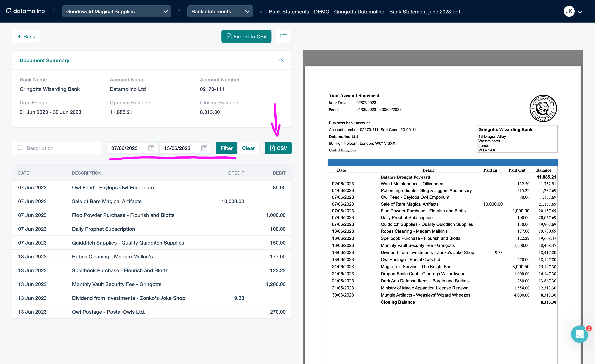Click the search magnifier icon in Description field
The height and width of the screenshot is (364, 595).
click(x=19, y=148)
